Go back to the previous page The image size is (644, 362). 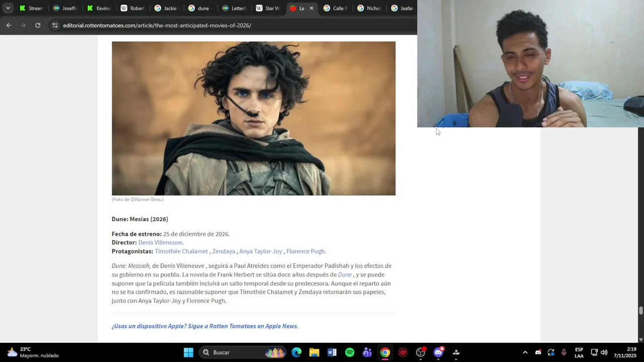pyautogui.click(x=9, y=25)
